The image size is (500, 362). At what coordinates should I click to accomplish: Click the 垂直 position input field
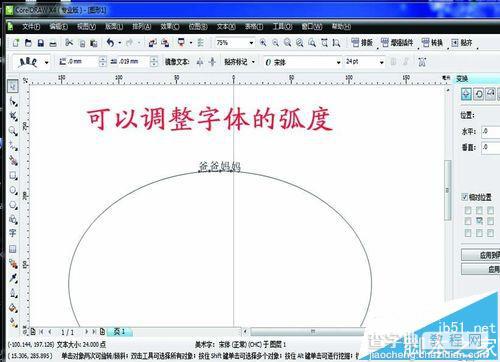tap(490, 148)
